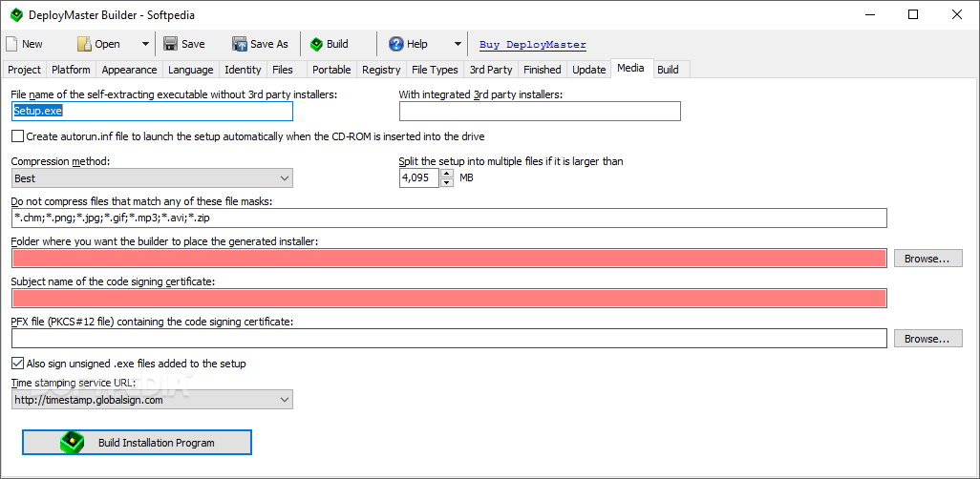Click Build Installation Program button
The width and height of the screenshot is (980, 479).
137,443
